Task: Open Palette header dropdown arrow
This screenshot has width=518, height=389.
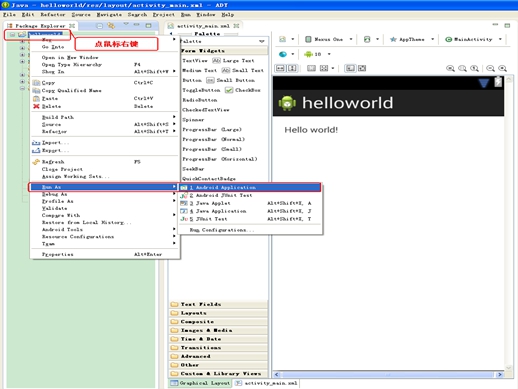Action: pos(262,41)
